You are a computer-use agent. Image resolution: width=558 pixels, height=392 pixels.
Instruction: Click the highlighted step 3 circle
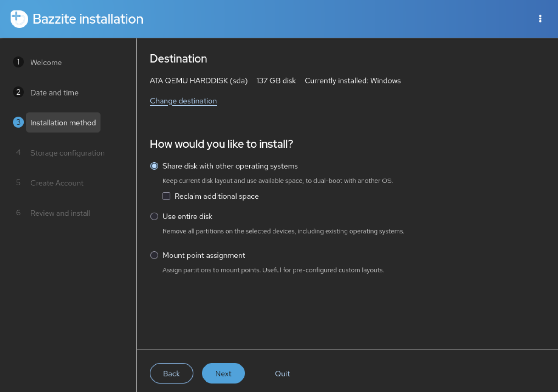[18, 122]
